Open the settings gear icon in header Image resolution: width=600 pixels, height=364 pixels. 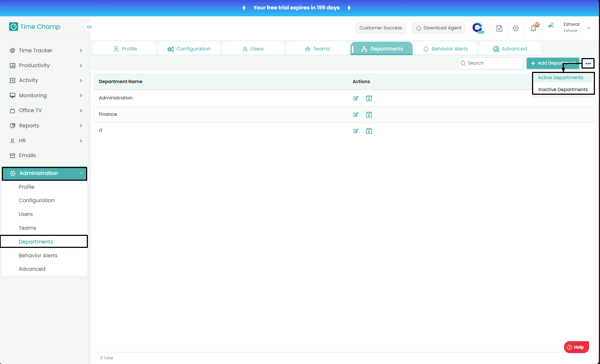(516, 28)
